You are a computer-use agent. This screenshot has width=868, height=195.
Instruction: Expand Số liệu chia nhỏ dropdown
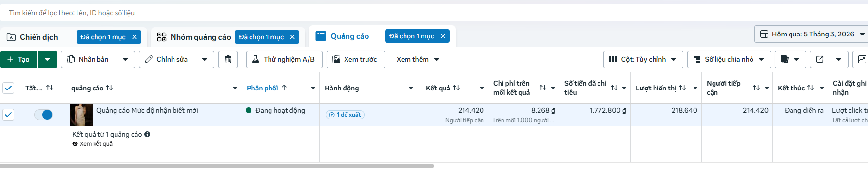[729, 59]
